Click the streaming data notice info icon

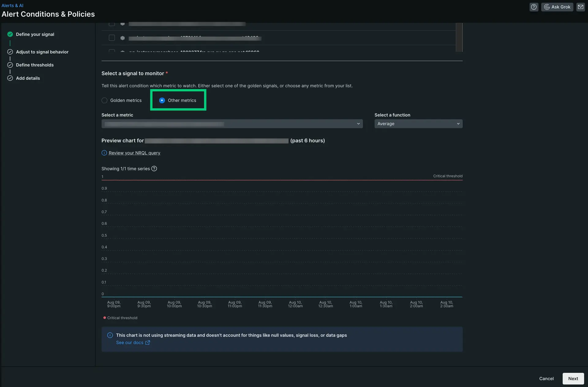pyautogui.click(x=110, y=335)
